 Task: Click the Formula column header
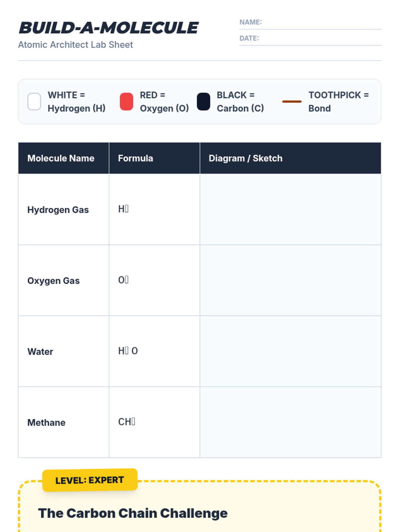tap(136, 158)
